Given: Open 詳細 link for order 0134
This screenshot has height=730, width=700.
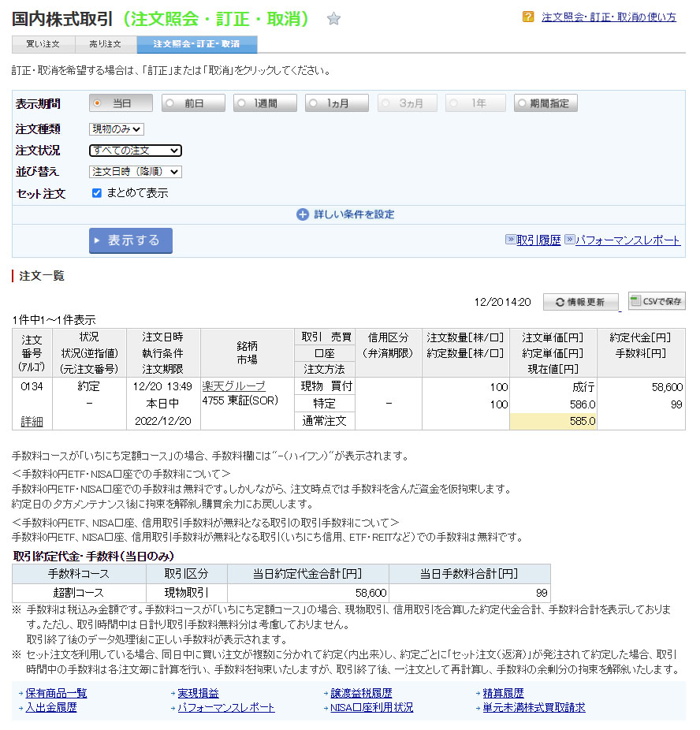Looking at the screenshot, I should [32, 422].
